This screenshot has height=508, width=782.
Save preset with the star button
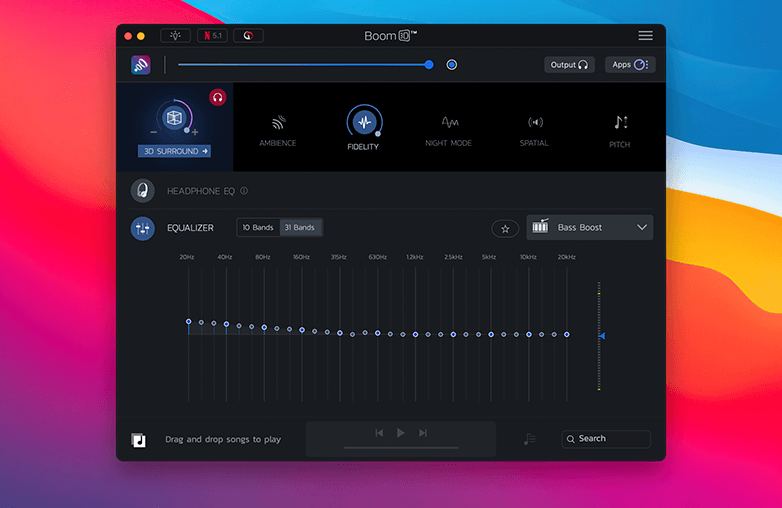[505, 229]
